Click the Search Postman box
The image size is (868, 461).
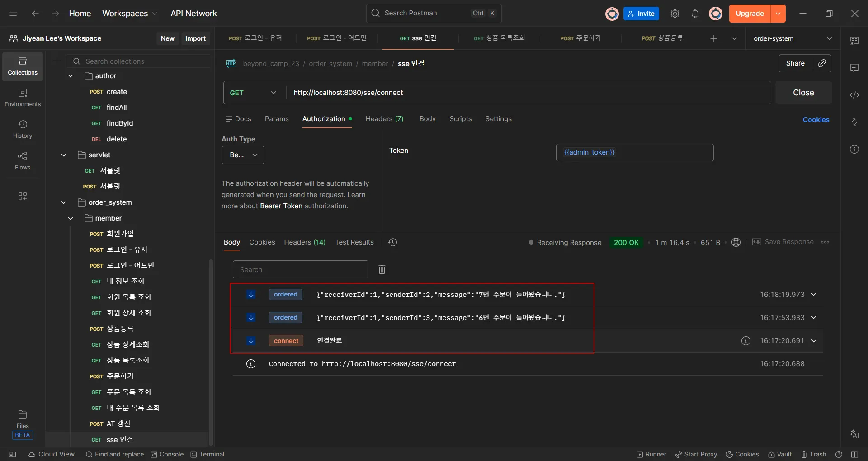[x=434, y=14]
